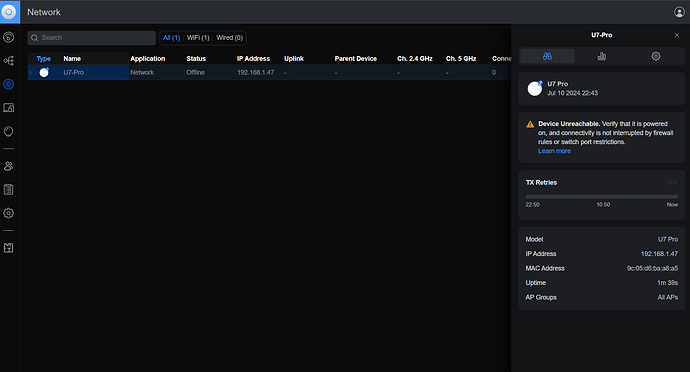
Task: Open the Insights sidebar icon
Action: (8, 131)
